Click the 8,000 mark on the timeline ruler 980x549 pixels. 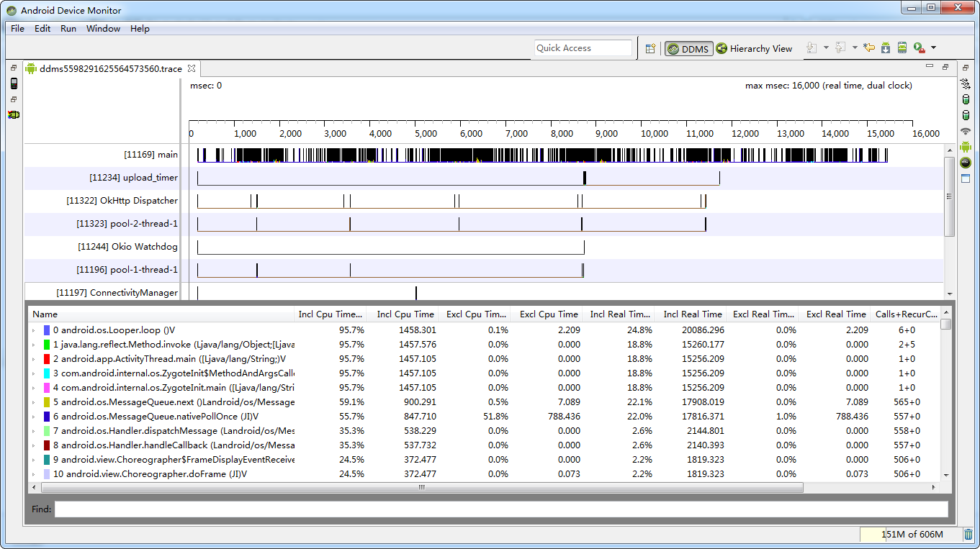click(x=562, y=134)
